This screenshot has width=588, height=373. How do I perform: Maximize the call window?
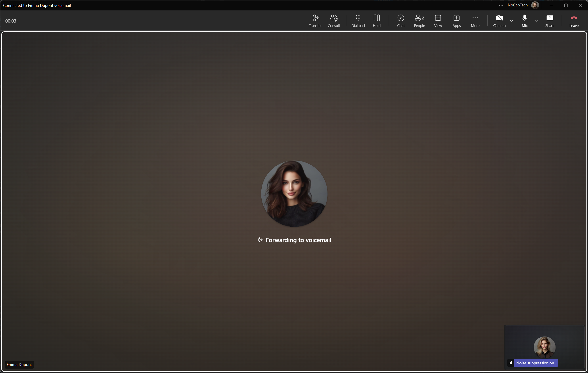566,5
